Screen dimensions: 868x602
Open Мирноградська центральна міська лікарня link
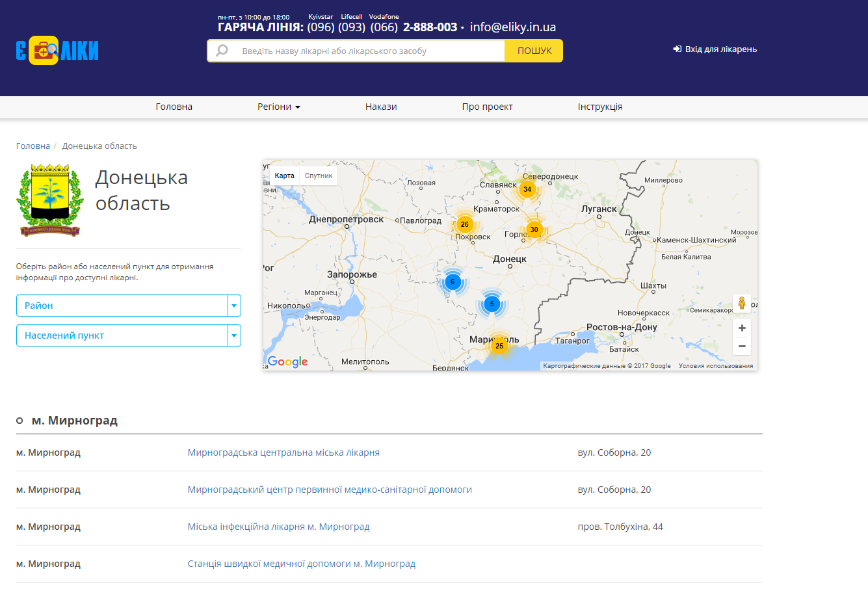(x=283, y=452)
